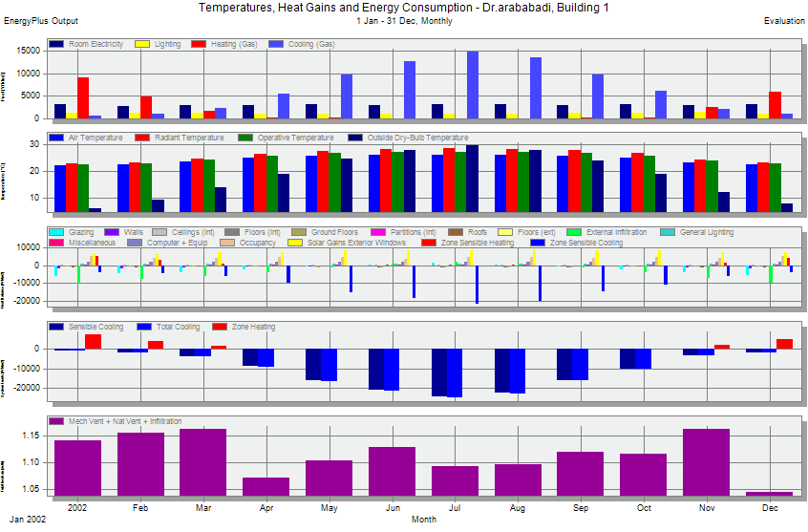This screenshot has width=808, height=532.
Task: Click the 'Evaluation' label at top right
Action: 784,21
